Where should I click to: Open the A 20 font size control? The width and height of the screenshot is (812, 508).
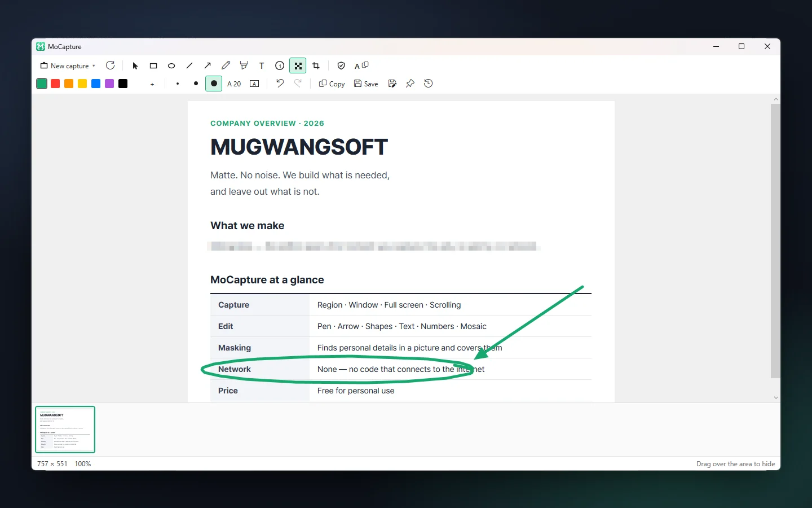click(x=234, y=84)
